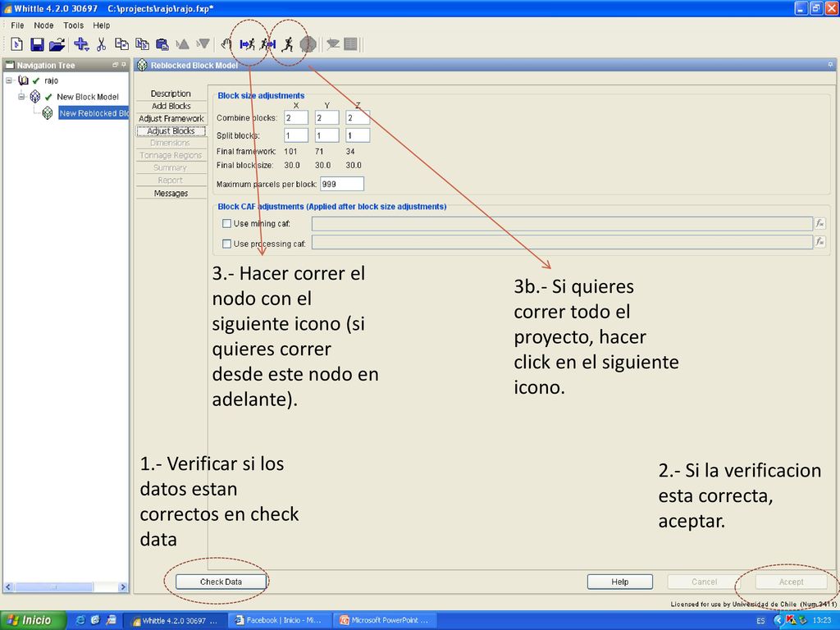This screenshot has height=630, width=840.
Task: Click the Copy node toolbar icon
Action: click(x=121, y=44)
